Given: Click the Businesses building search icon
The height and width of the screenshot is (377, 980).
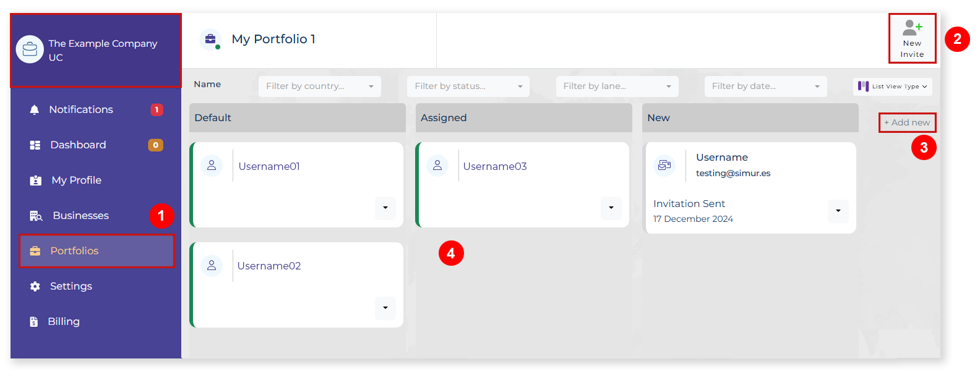Looking at the screenshot, I should coord(36,216).
